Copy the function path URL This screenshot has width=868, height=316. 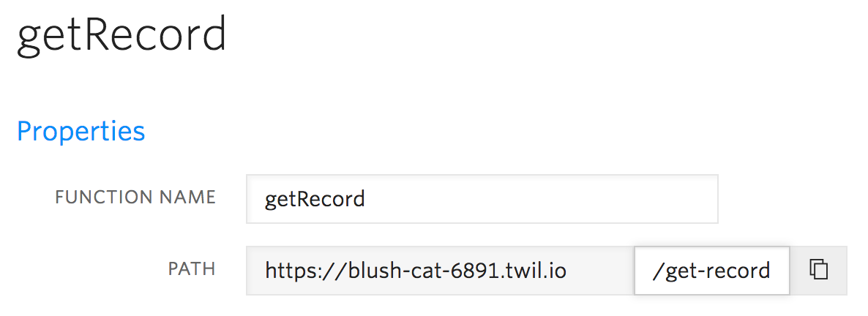tap(818, 270)
